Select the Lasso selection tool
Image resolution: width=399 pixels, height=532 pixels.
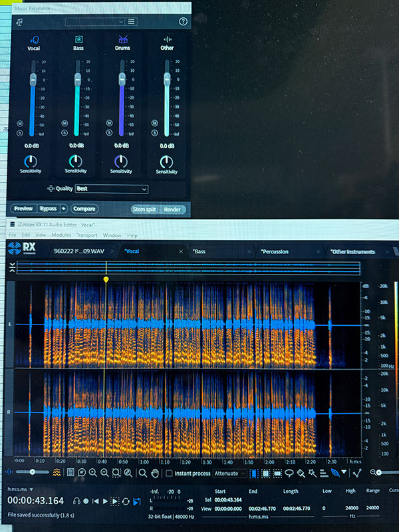(289, 473)
